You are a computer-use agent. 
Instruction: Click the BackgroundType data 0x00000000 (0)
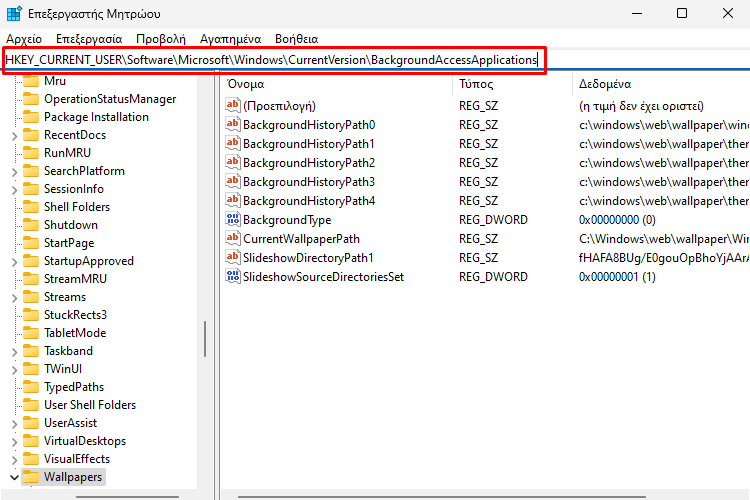click(x=617, y=220)
